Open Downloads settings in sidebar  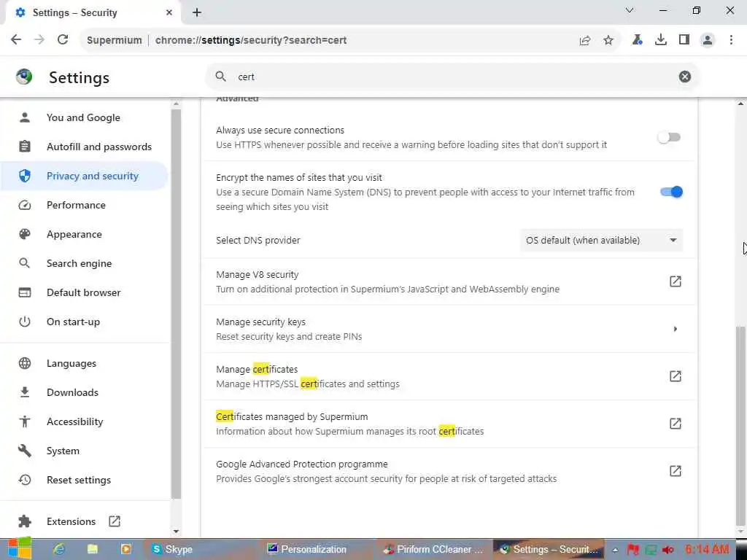(x=84, y=392)
